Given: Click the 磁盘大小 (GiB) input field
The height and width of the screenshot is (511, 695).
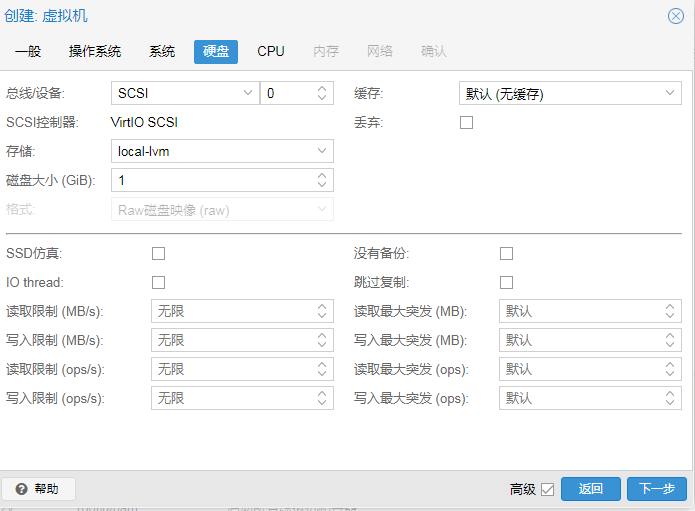Looking at the screenshot, I should [x=210, y=180].
